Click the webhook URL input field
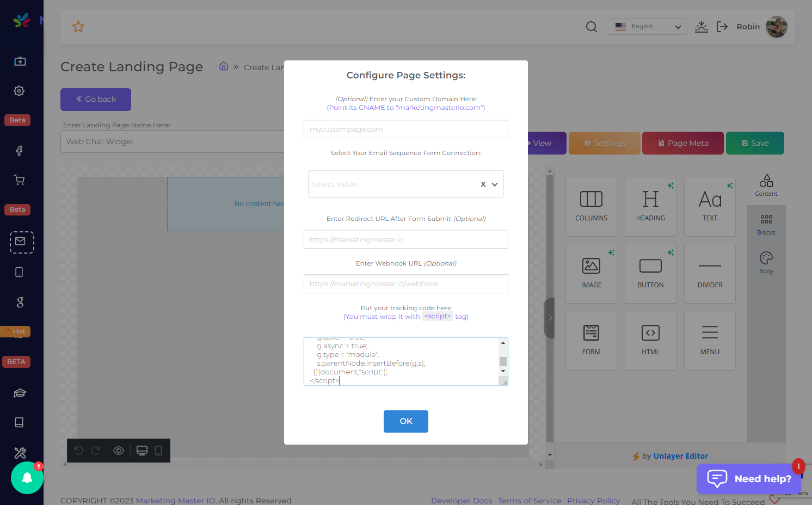 coord(406,284)
